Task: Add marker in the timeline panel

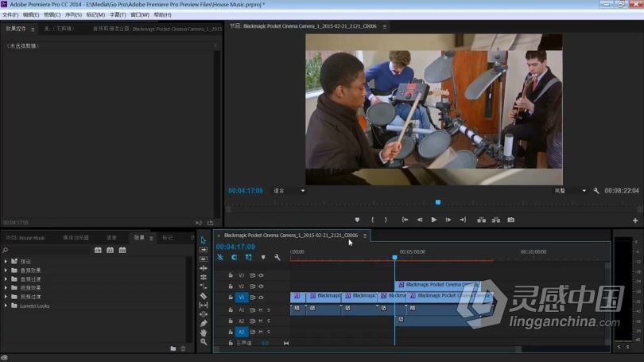Action: coord(263,258)
